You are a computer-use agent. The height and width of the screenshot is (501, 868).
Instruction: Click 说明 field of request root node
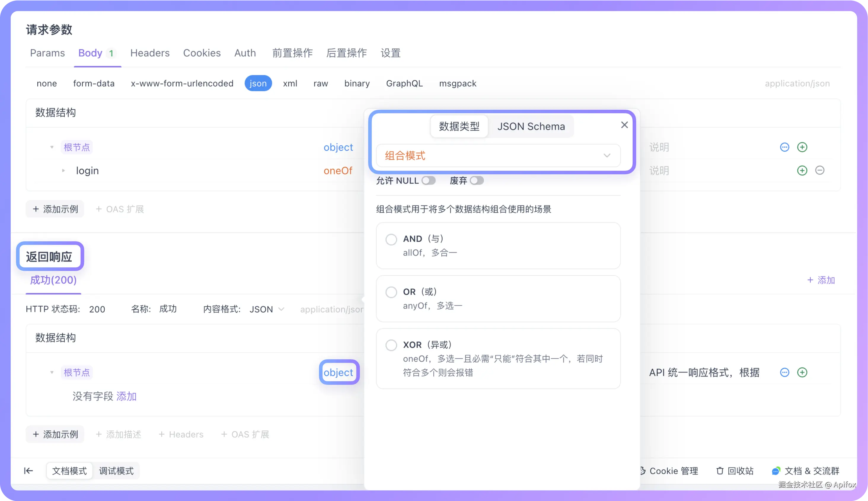tap(659, 147)
